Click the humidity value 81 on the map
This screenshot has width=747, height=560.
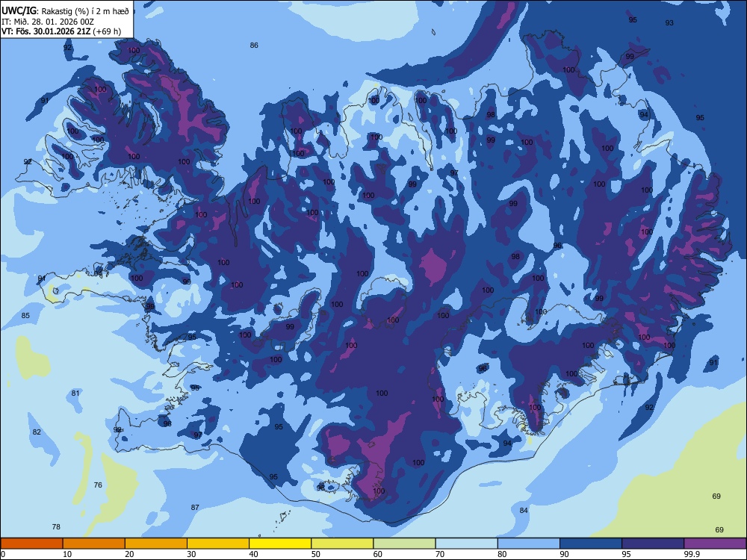pos(75,393)
